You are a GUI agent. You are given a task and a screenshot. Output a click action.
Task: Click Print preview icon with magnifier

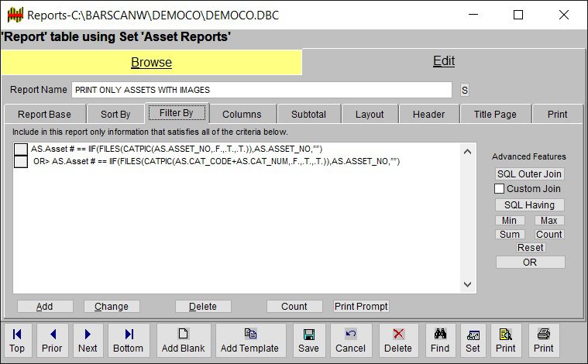[x=506, y=341]
